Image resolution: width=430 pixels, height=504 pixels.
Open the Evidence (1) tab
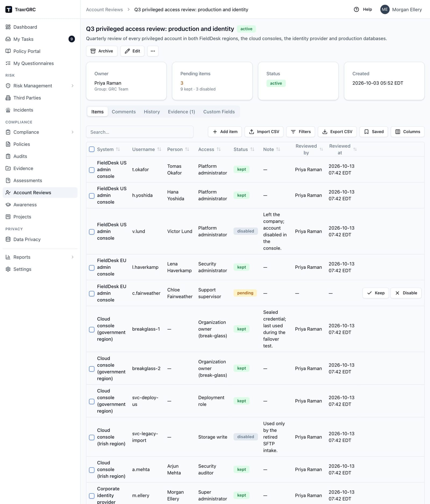[x=181, y=112]
